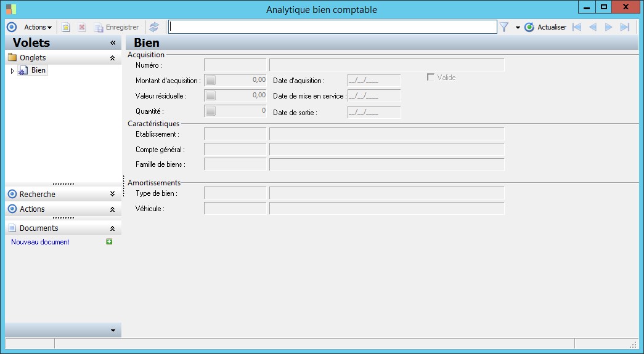Viewport: 644px width, 354px height.
Task: Click the delete record toolbar icon
Action: coord(82,27)
